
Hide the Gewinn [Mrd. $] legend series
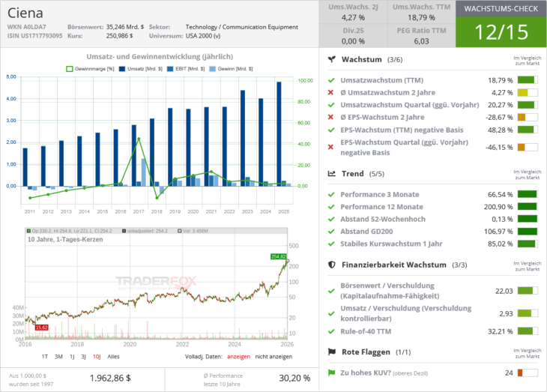tap(231, 68)
